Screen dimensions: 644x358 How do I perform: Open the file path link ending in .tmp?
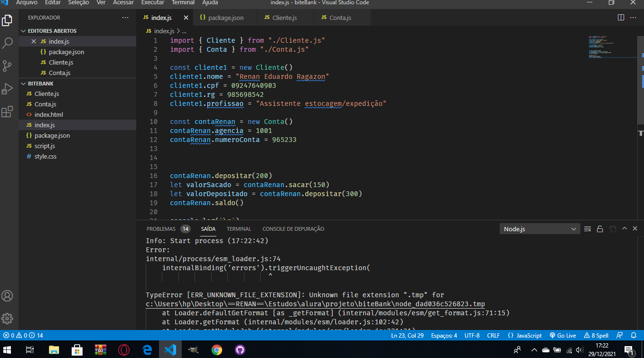[315, 304]
